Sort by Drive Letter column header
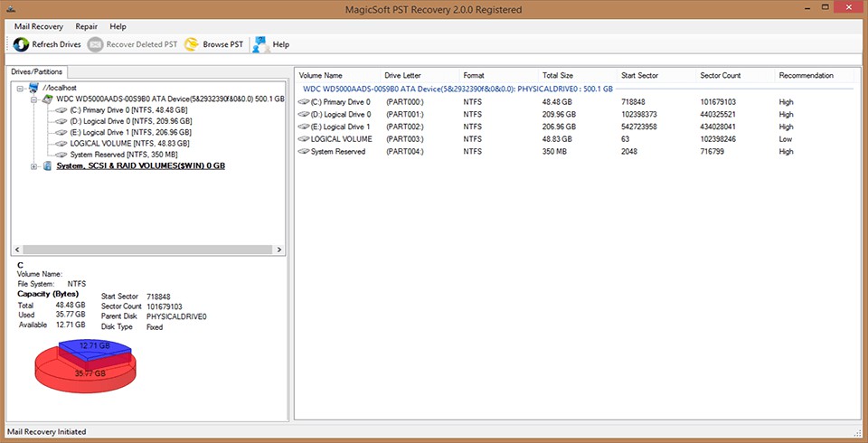The height and width of the screenshot is (443, 868). [419, 75]
